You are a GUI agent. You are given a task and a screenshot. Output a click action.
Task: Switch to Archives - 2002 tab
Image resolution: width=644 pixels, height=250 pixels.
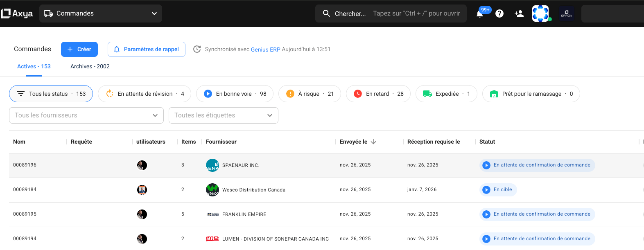coord(90,66)
